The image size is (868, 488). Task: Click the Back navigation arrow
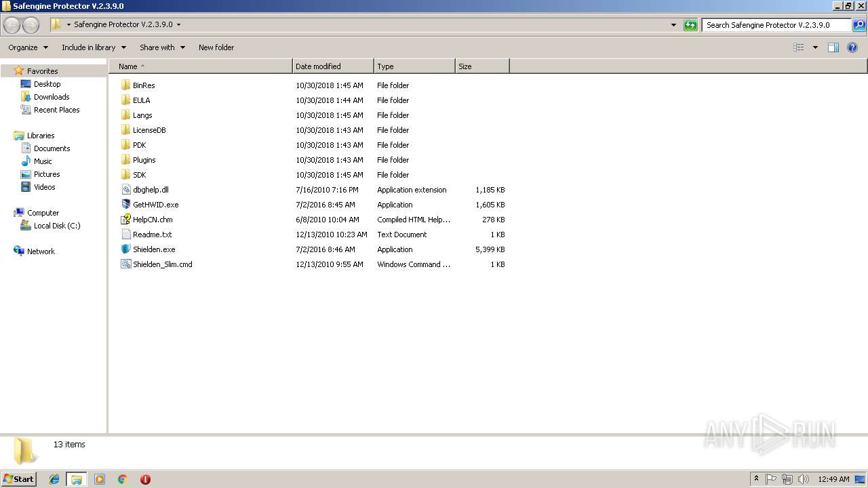(x=12, y=25)
